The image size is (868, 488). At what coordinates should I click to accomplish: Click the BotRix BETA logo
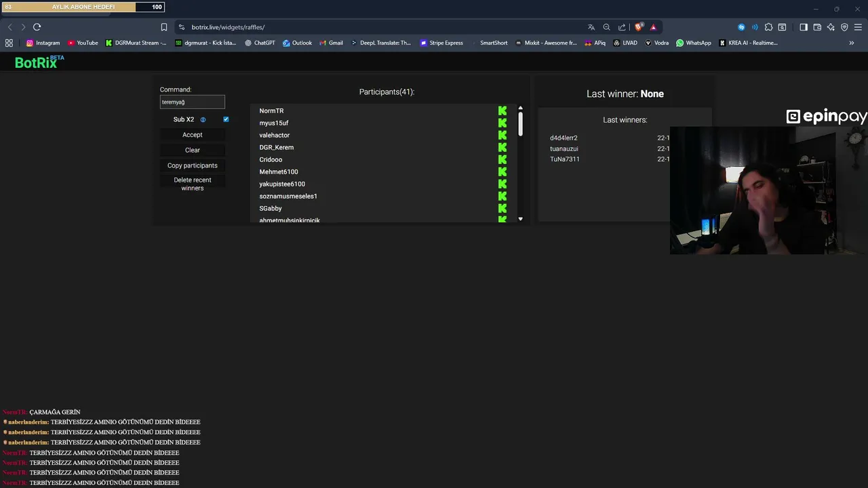(39, 62)
